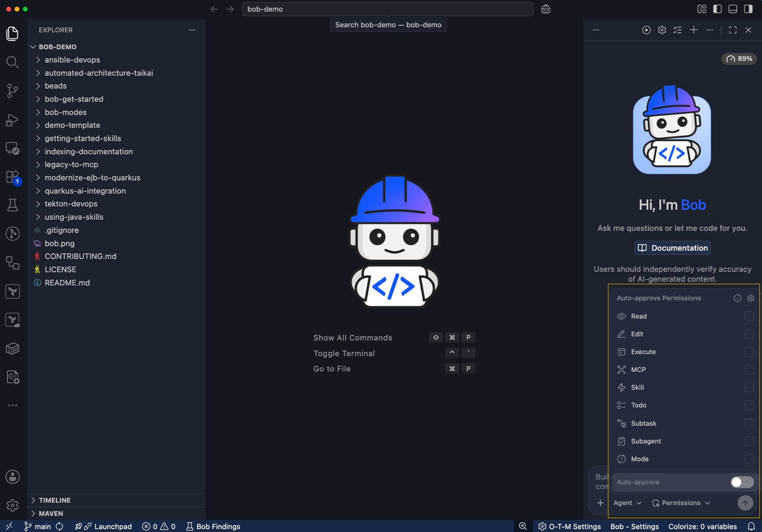Open the Documentation link
Viewport: 762px width, 532px height.
(673, 248)
